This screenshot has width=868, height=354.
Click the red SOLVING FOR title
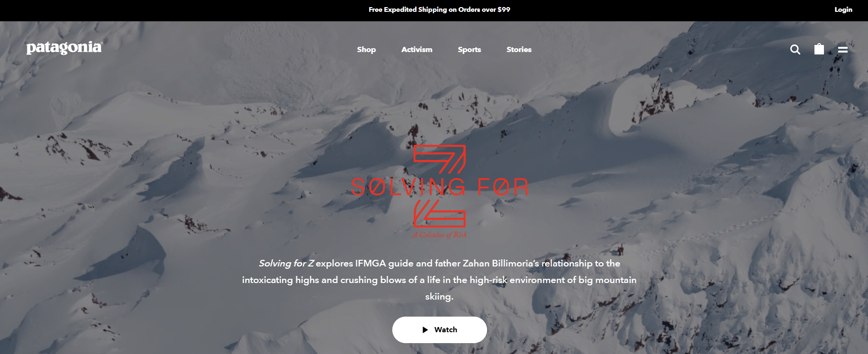point(440,187)
